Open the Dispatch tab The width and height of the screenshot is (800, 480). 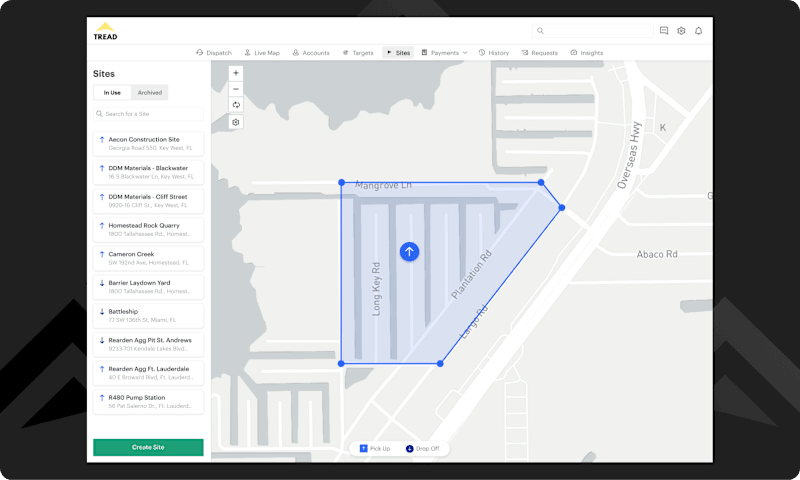click(x=214, y=53)
